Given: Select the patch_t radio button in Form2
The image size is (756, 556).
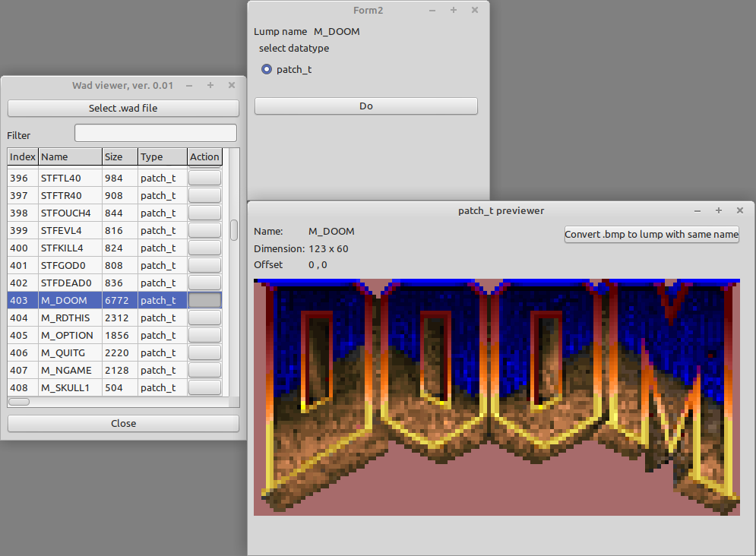Looking at the screenshot, I should tap(267, 69).
